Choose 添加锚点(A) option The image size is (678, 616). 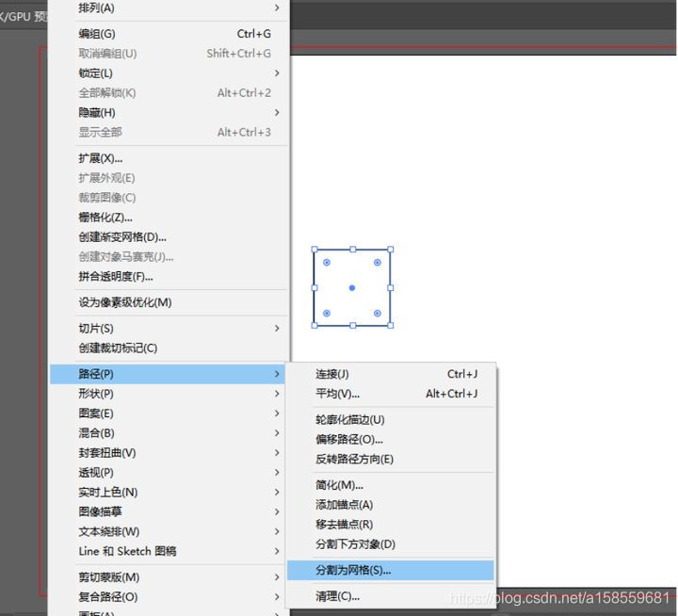pyautogui.click(x=391, y=505)
